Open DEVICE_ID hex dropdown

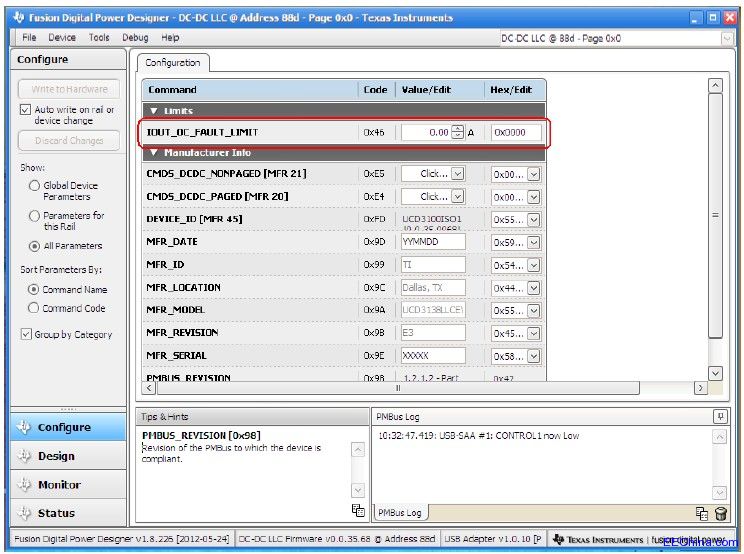coord(534,220)
